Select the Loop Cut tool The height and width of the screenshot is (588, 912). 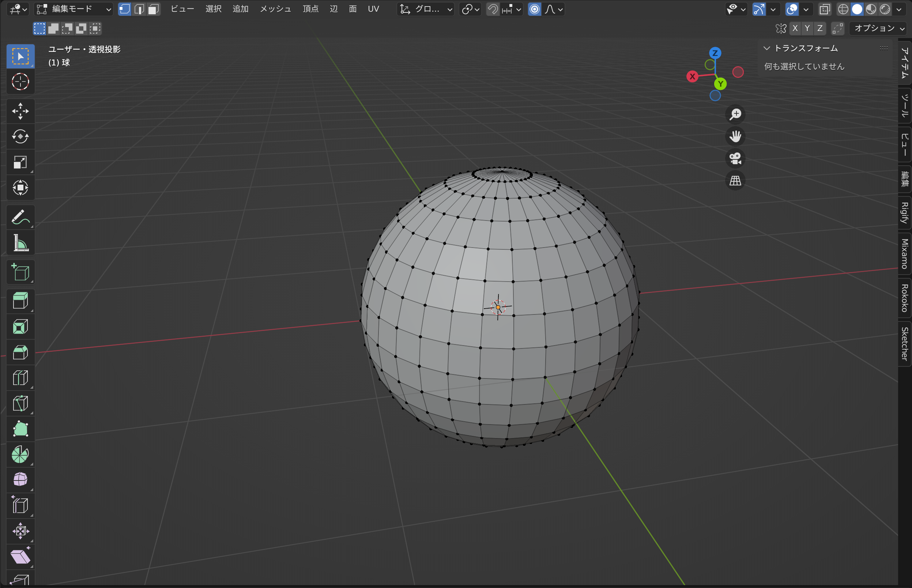point(20,378)
